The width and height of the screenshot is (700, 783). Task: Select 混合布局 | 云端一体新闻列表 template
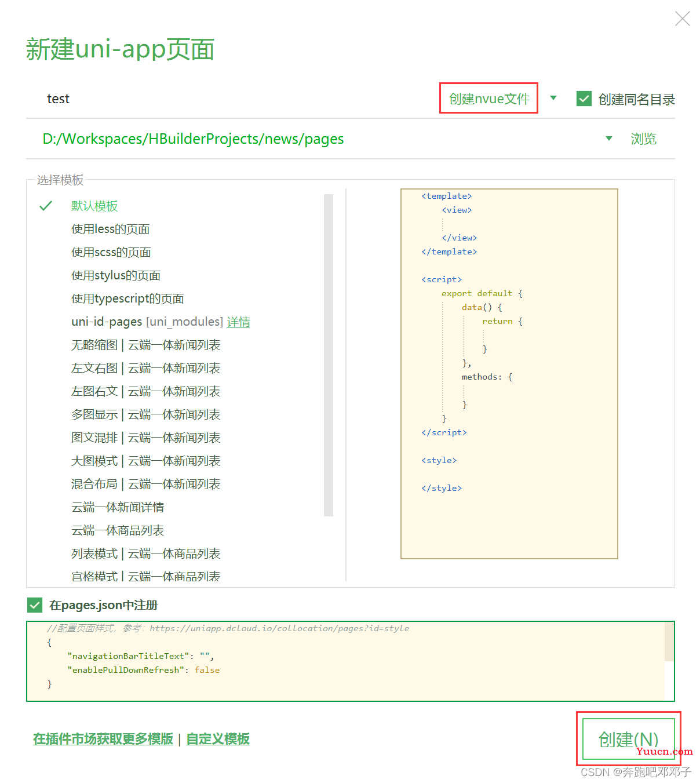[x=145, y=485]
